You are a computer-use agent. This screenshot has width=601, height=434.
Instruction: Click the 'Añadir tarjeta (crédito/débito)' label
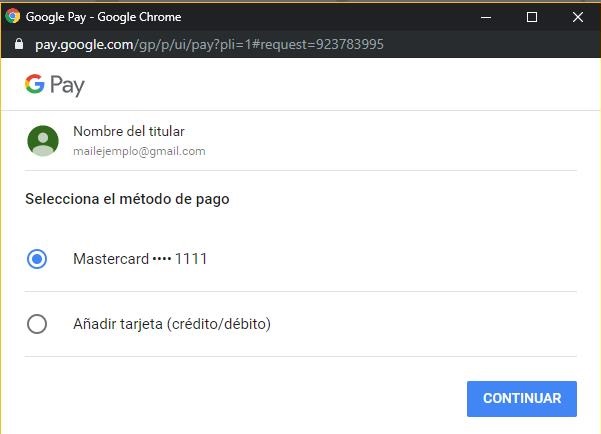point(172,324)
